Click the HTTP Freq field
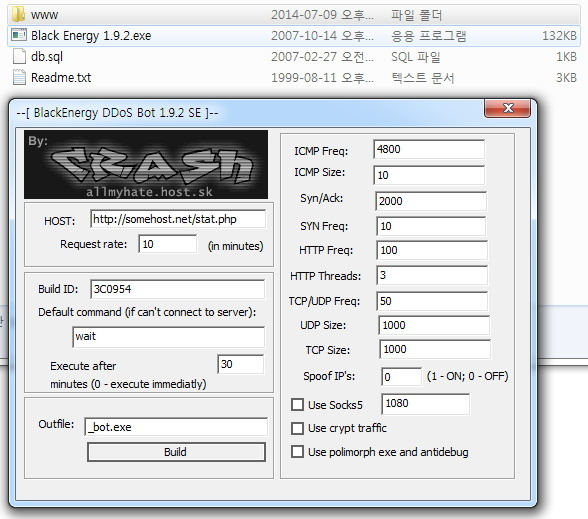Screen dimensions: 588x519 (432, 250)
